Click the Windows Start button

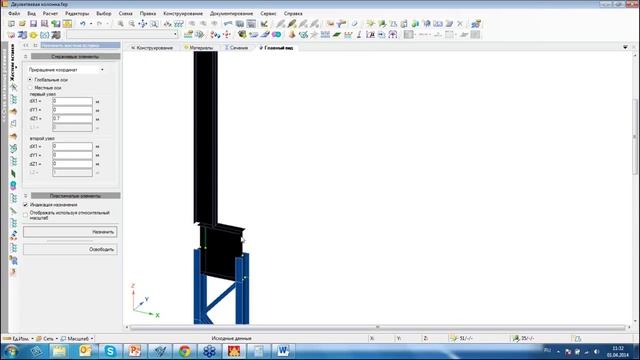coord(11,351)
